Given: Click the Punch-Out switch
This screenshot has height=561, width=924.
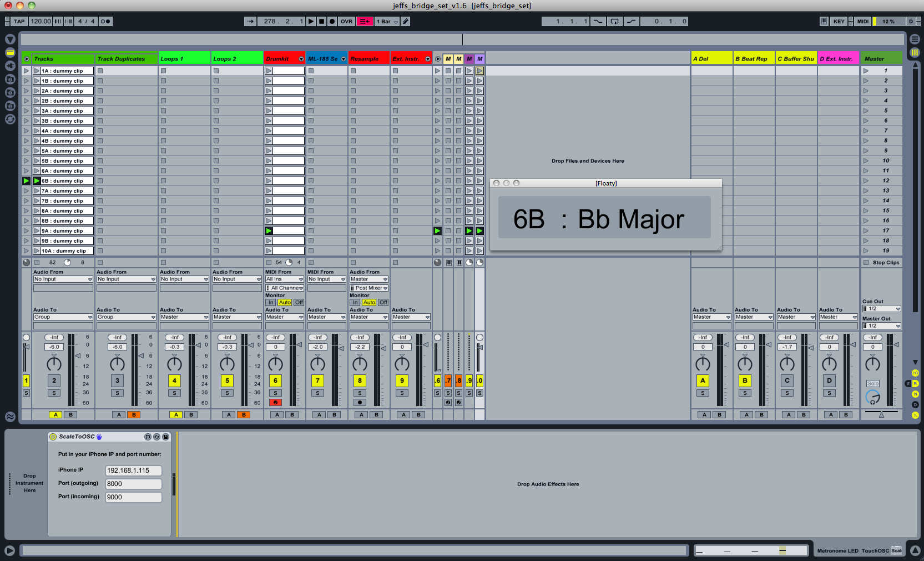Looking at the screenshot, I should point(632,21).
